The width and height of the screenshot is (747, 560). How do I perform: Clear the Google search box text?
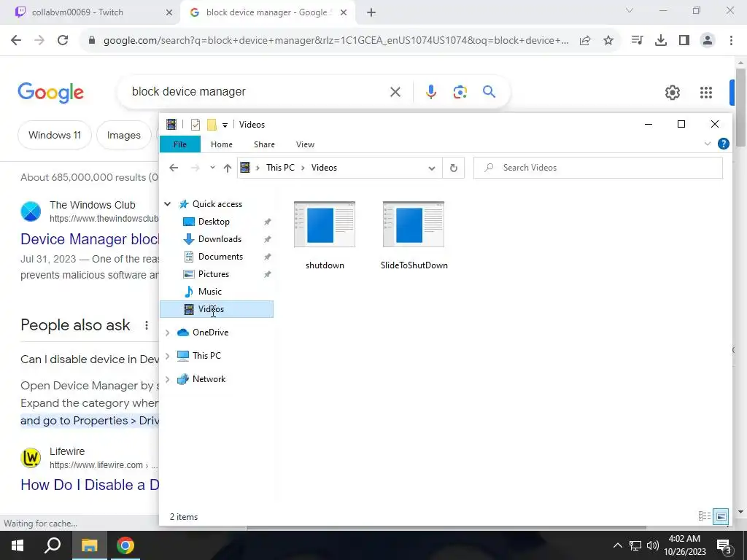[395, 92]
